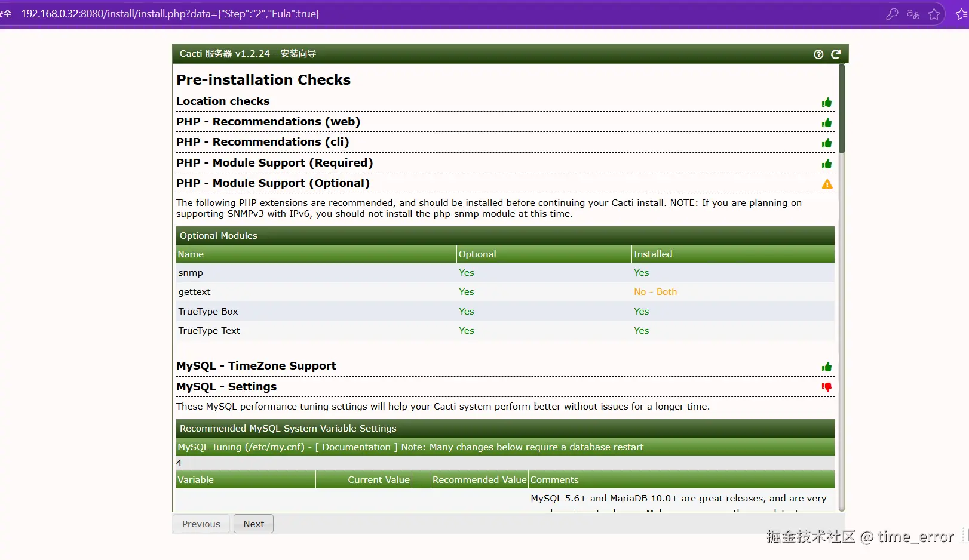Click thumbs-up icon for Location checks
Viewport: 969px width, 560px height.
827,103
